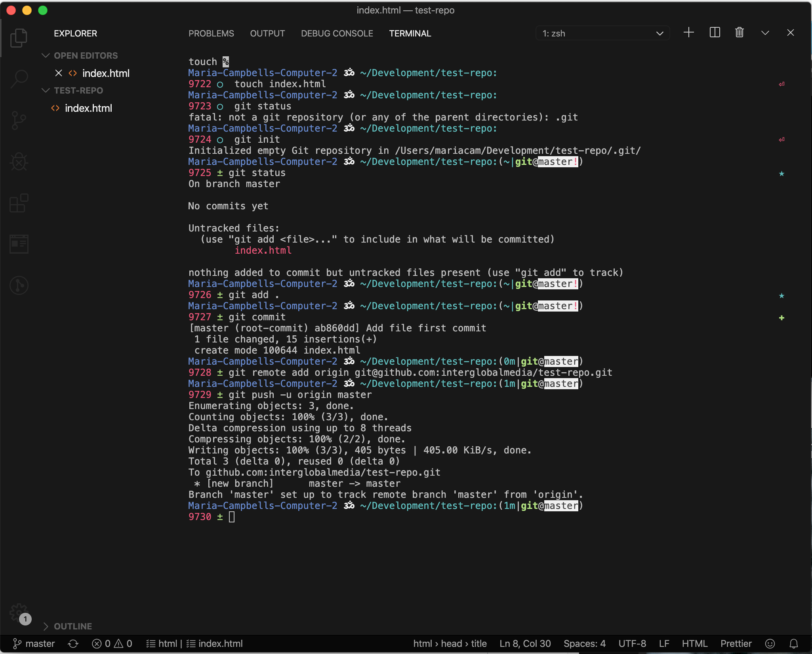Switch to the OUTPUT tab
Image resolution: width=812 pixels, height=654 pixels.
(x=267, y=33)
